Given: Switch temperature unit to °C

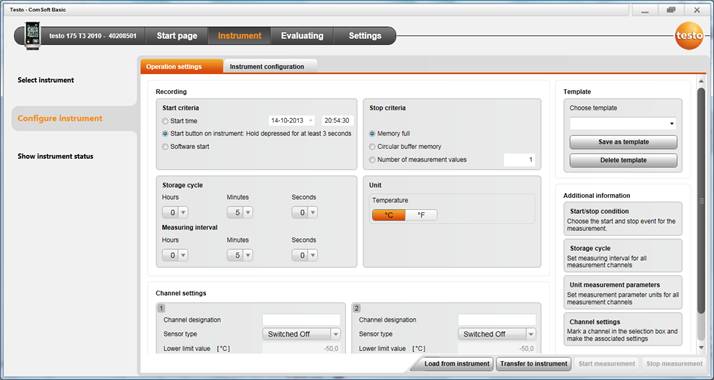Looking at the screenshot, I should pos(388,215).
